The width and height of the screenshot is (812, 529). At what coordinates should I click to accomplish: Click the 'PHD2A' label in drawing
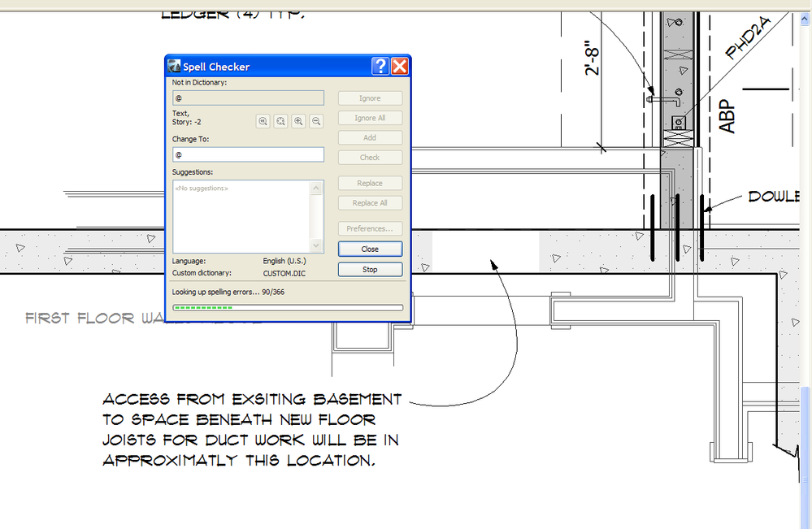pos(749,37)
